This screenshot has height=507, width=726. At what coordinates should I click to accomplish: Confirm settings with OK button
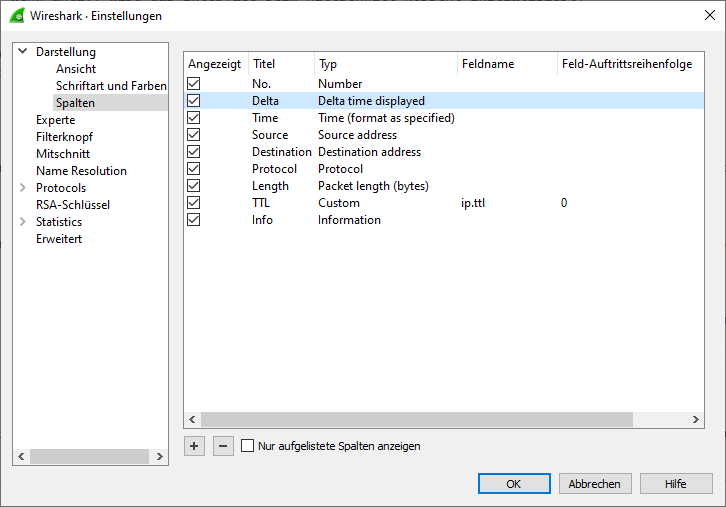(x=514, y=484)
